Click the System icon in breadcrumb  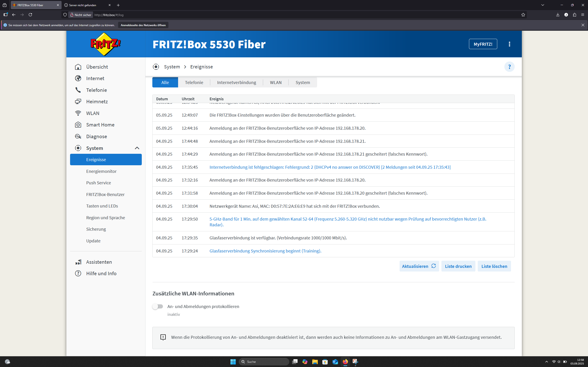[156, 67]
